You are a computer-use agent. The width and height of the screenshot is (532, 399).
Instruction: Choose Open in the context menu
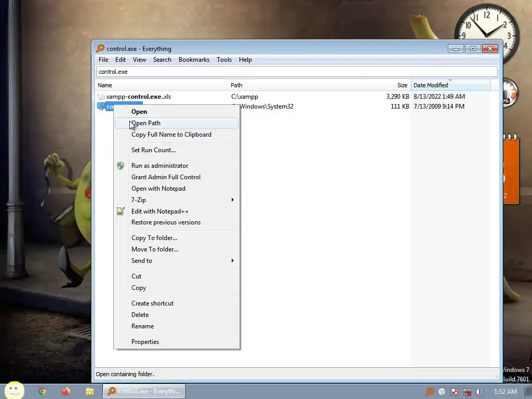pos(177,112)
